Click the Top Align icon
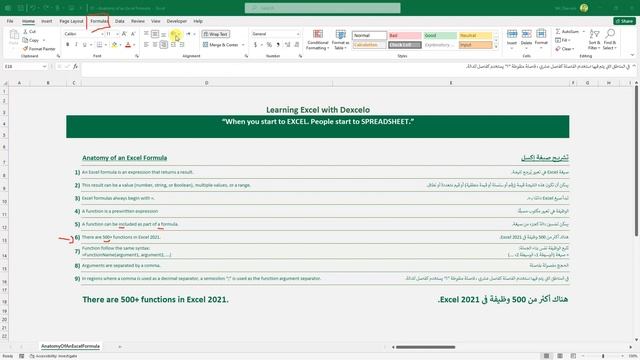 pos(146,34)
